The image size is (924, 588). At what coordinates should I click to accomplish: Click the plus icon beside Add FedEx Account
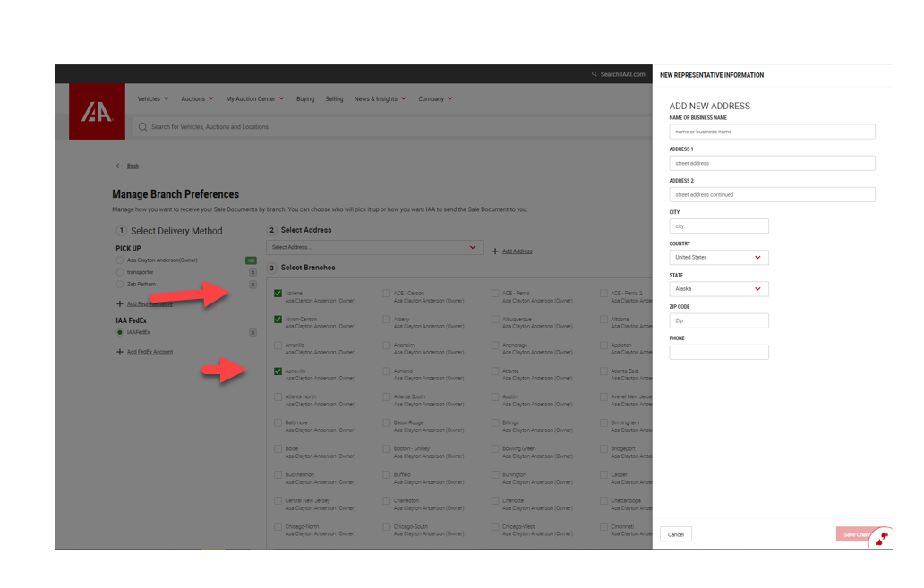pyautogui.click(x=120, y=352)
